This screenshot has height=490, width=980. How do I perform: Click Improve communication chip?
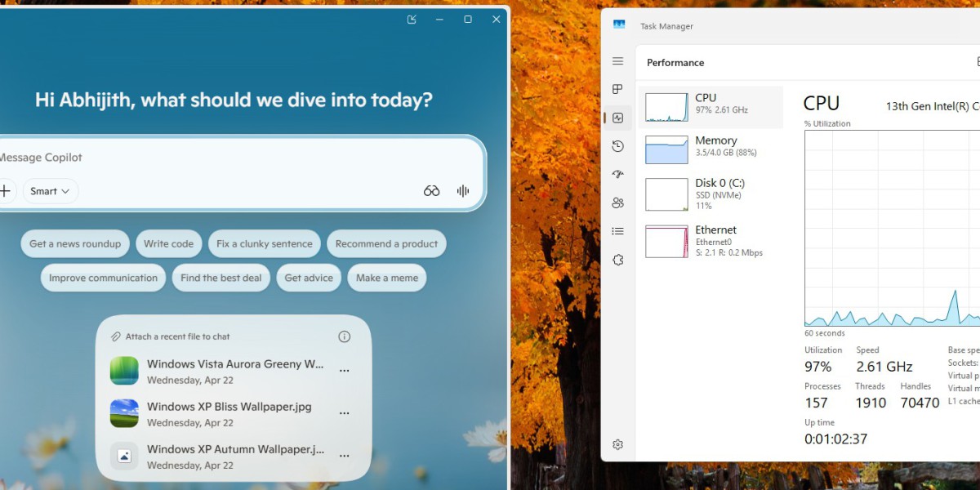click(x=103, y=278)
